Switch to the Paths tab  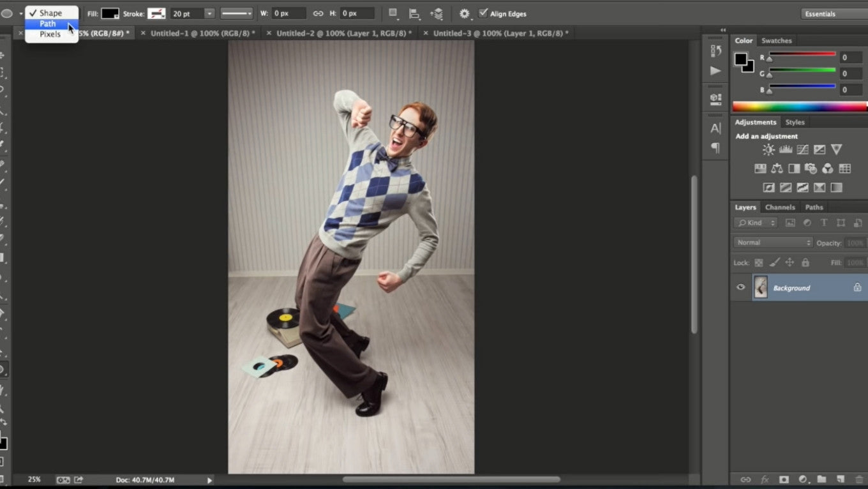click(814, 207)
